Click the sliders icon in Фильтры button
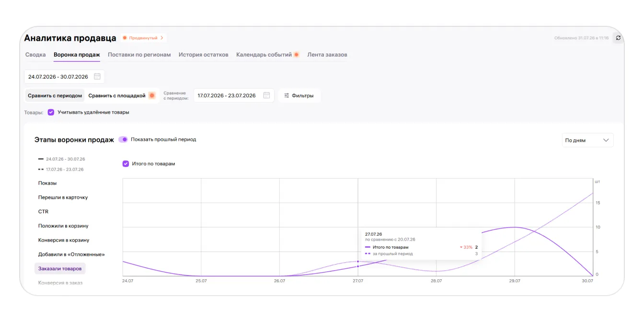The width and height of the screenshot is (644, 322). [x=287, y=95]
